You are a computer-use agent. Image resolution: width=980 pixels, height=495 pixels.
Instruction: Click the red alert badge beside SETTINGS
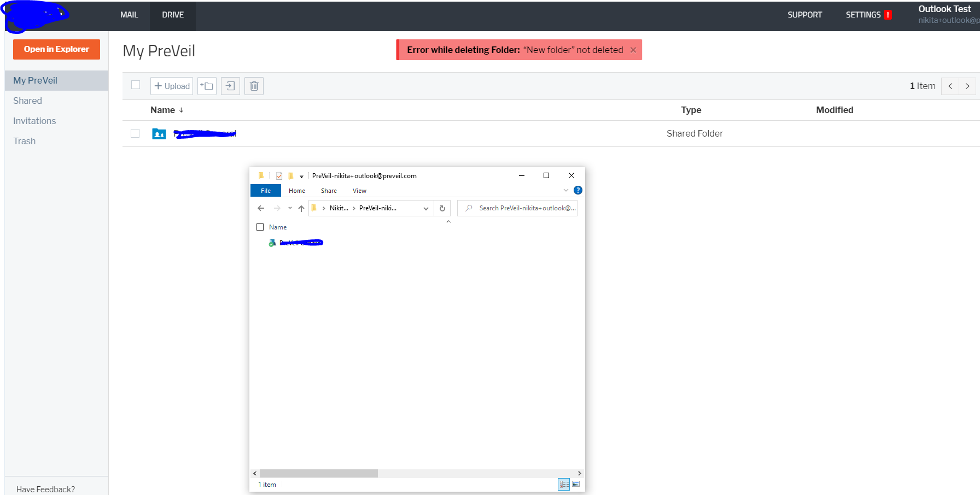click(x=889, y=15)
